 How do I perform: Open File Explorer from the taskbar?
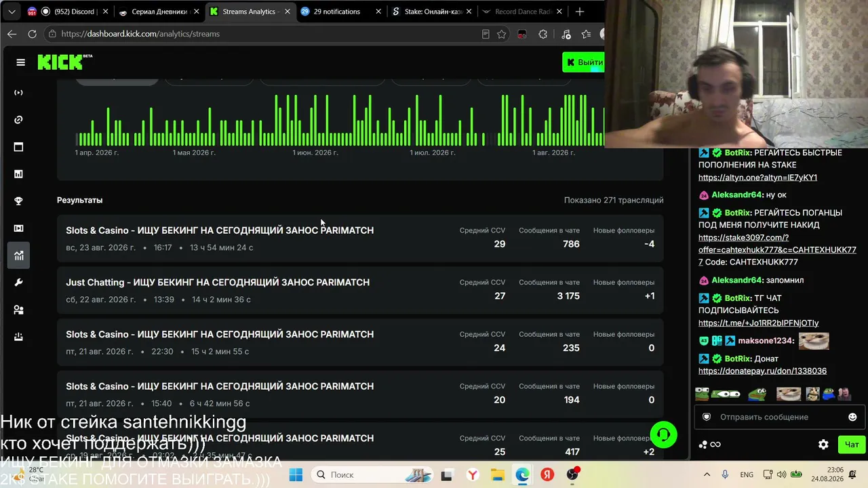tap(497, 475)
